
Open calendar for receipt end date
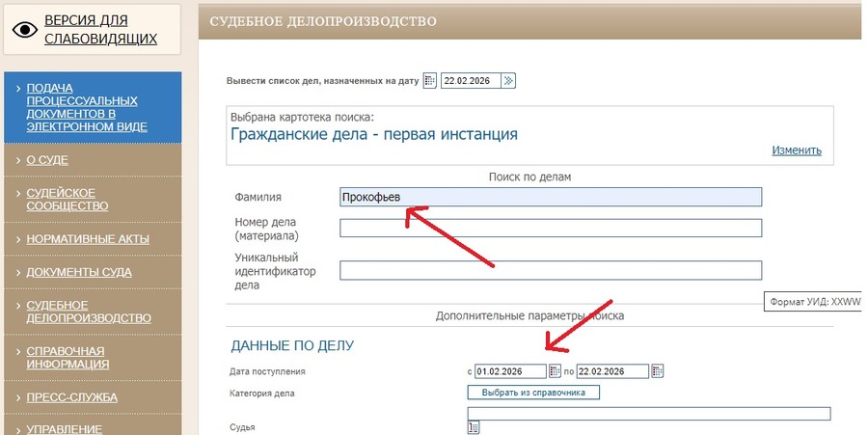pyautogui.click(x=657, y=371)
